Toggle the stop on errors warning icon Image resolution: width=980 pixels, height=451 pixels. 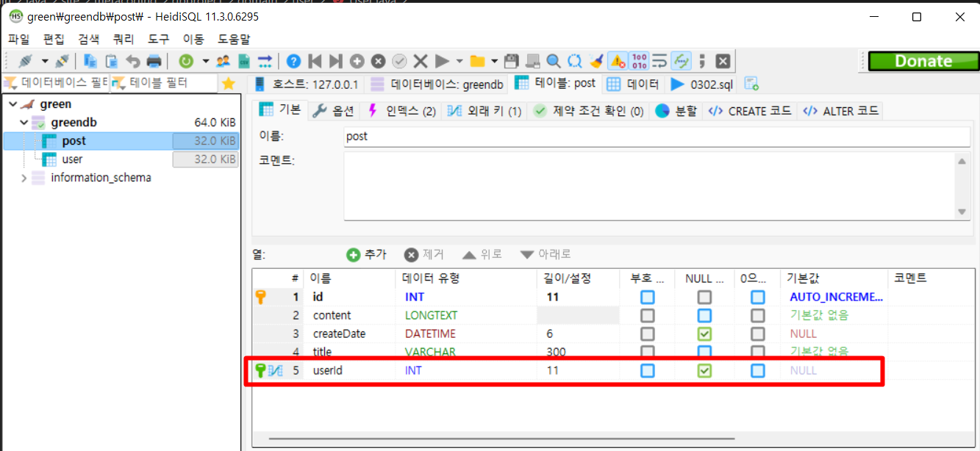pos(618,61)
